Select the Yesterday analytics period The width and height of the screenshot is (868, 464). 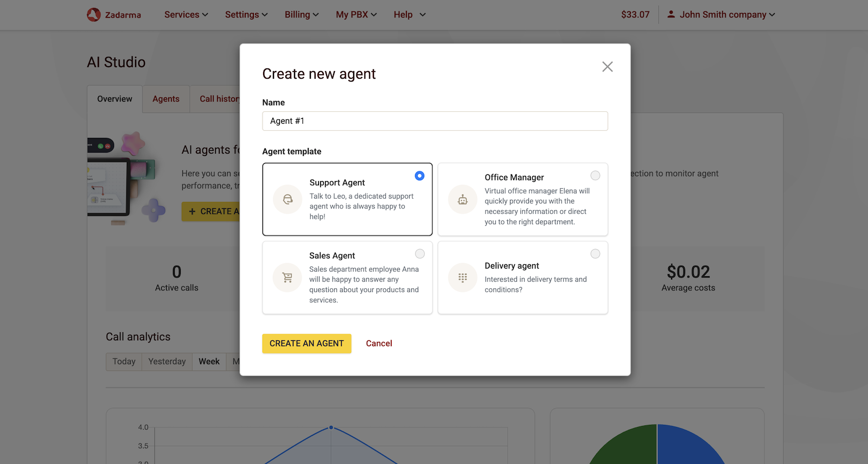coord(167,361)
